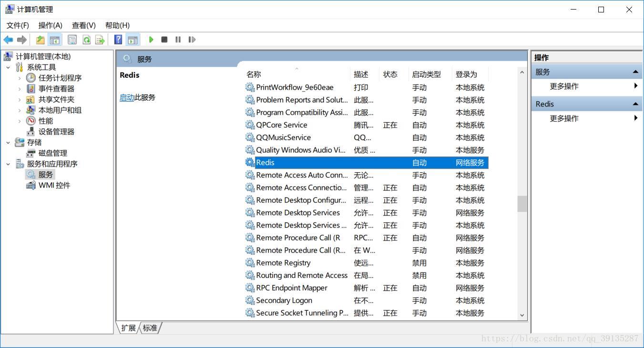Click the Back arrow toolbar button
This screenshot has height=348, width=644.
8,40
